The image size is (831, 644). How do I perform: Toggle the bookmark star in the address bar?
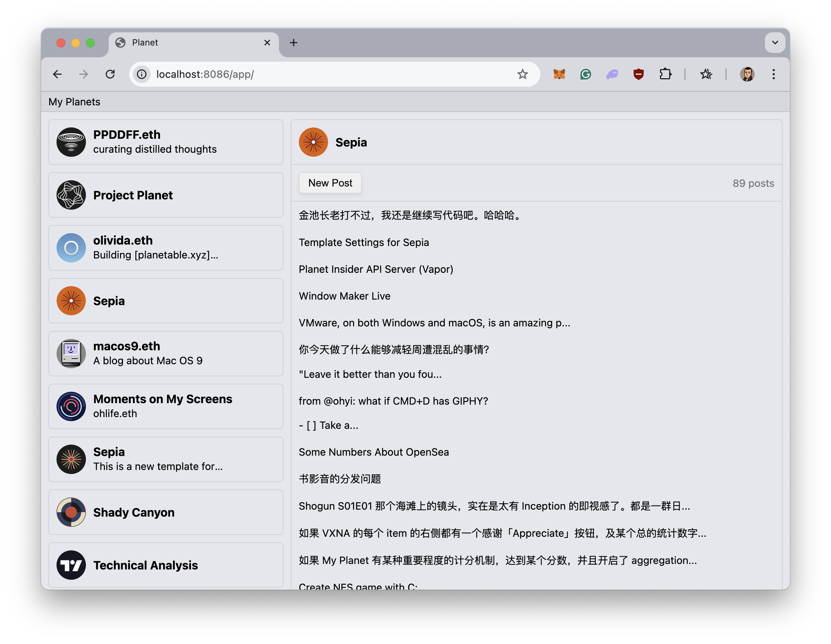click(x=523, y=74)
